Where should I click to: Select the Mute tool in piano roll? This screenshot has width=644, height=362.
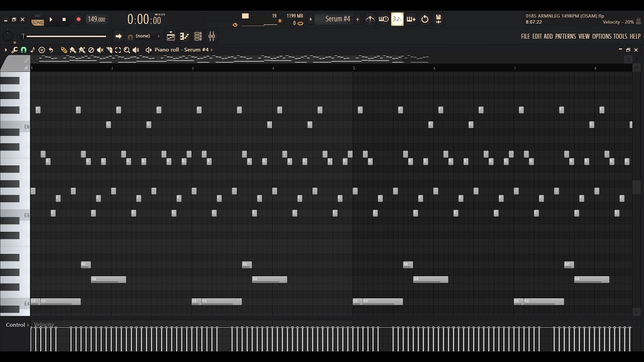tap(100, 50)
